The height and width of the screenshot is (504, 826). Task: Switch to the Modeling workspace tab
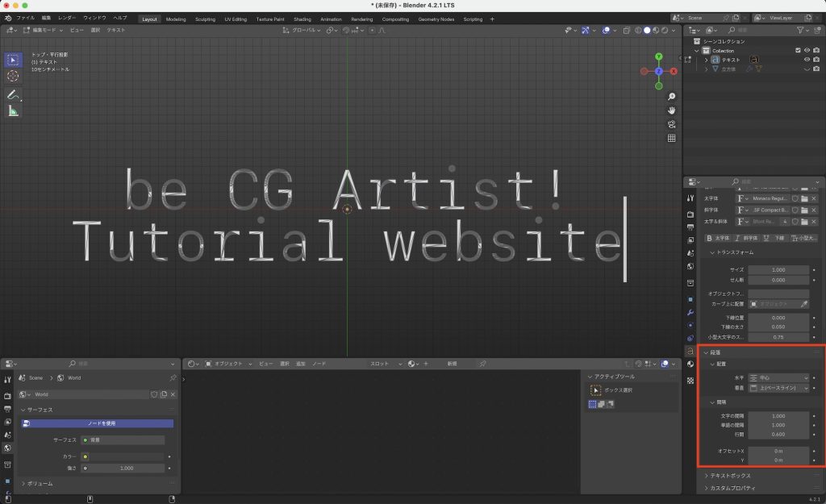click(176, 19)
